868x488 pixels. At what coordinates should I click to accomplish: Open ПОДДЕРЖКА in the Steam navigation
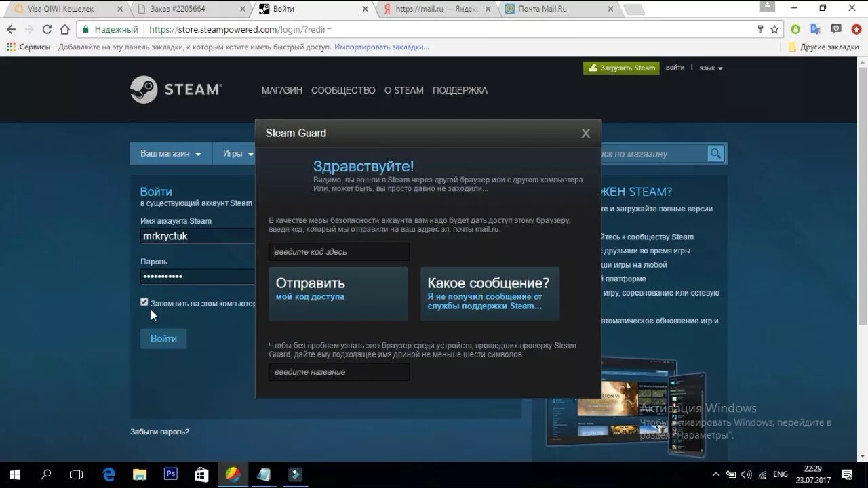(x=460, y=90)
